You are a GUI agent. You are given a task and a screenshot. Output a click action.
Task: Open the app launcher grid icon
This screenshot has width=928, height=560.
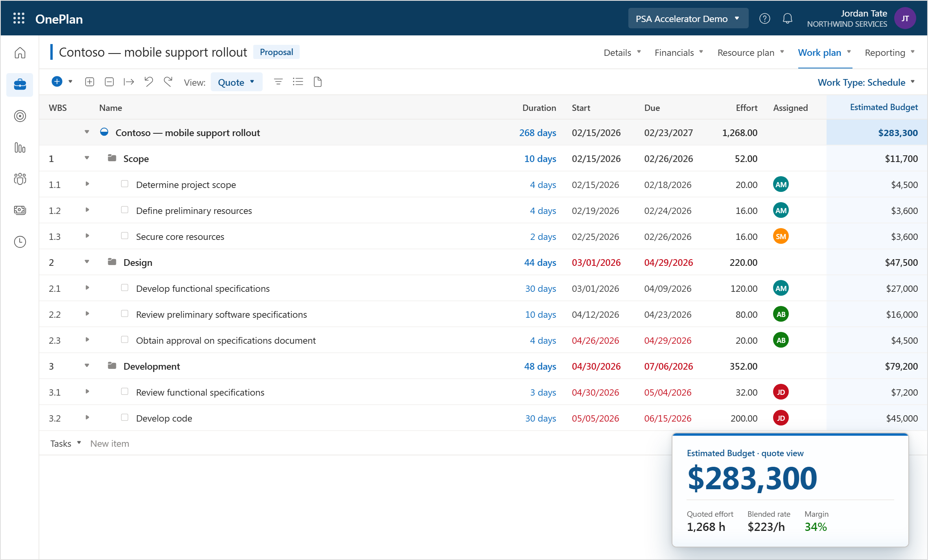(x=19, y=18)
